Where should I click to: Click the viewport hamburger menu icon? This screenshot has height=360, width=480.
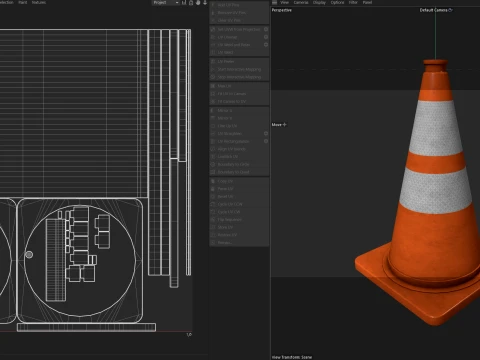click(x=274, y=2)
